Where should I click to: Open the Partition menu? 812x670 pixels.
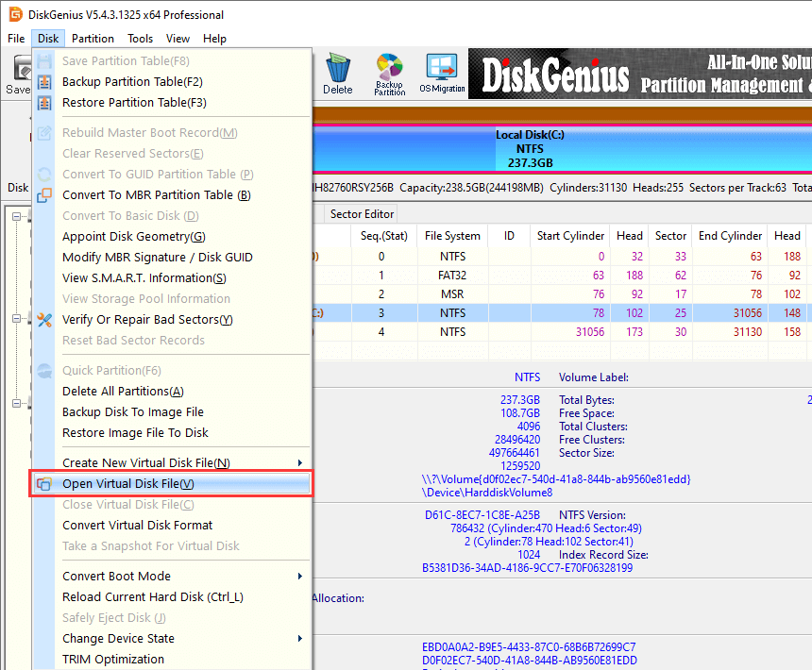93,39
